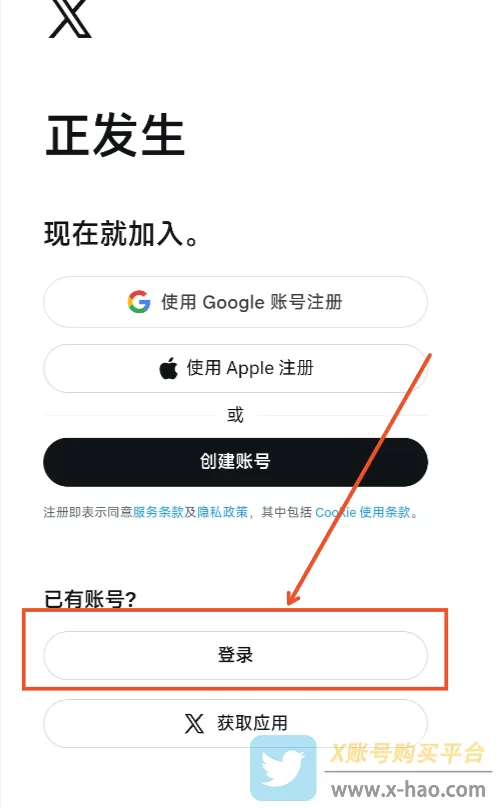Click the Twitter bird watermark icon

[283, 768]
